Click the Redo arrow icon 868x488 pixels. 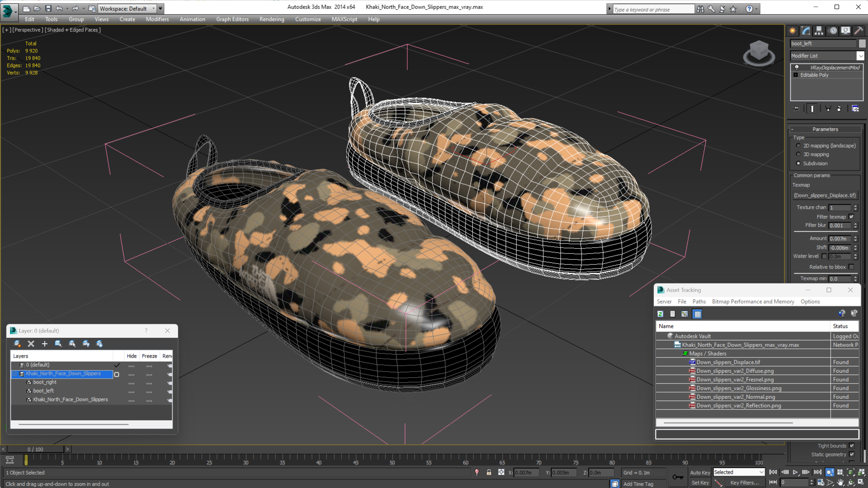75,9
